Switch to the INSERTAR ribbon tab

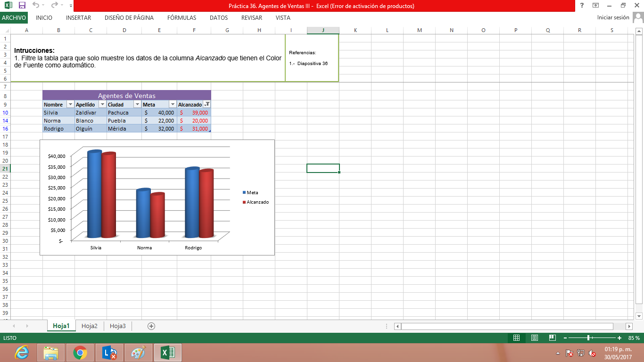79,18
